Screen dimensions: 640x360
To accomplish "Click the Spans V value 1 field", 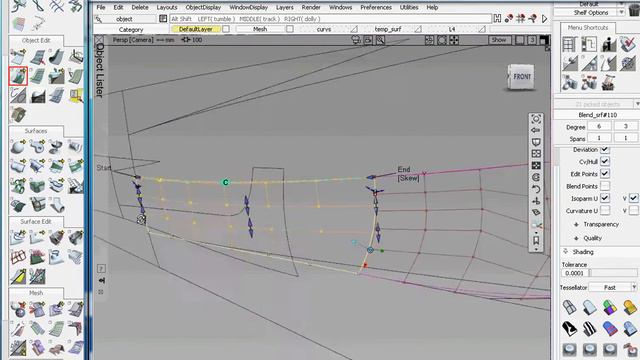I will pos(625,138).
